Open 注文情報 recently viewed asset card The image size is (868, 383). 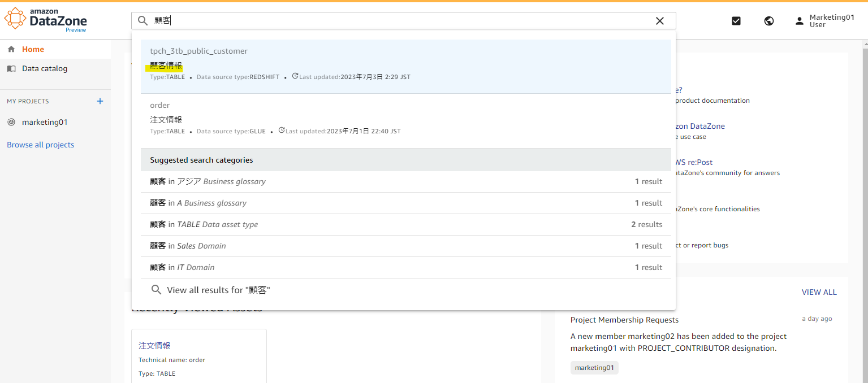[x=199, y=356]
